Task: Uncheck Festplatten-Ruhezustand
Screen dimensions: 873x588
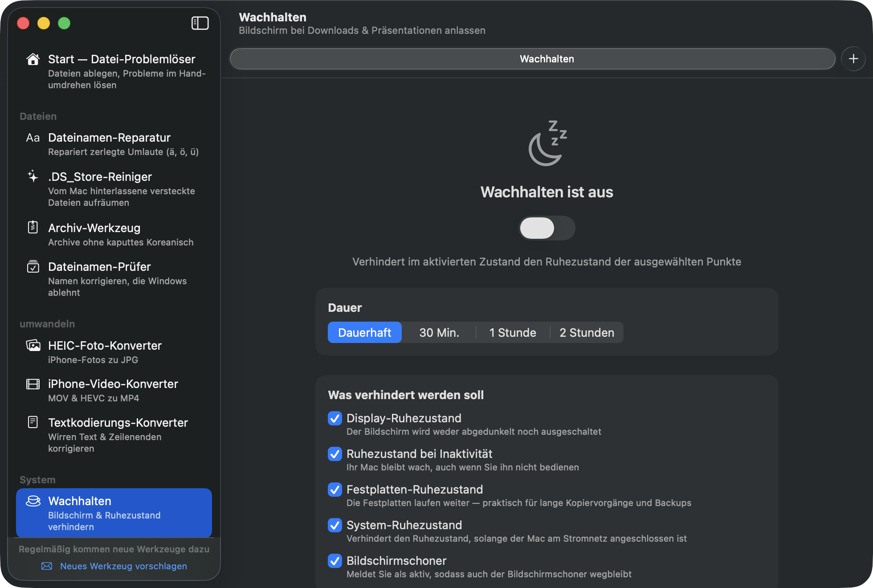Action: click(x=335, y=490)
